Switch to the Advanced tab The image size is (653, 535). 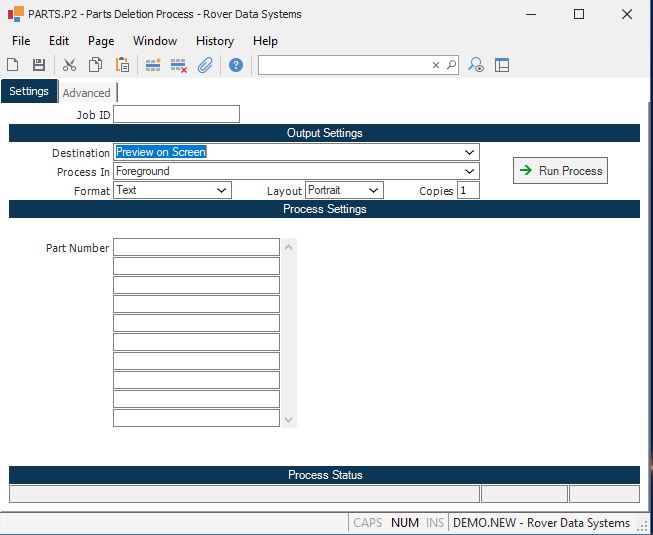tap(87, 93)
